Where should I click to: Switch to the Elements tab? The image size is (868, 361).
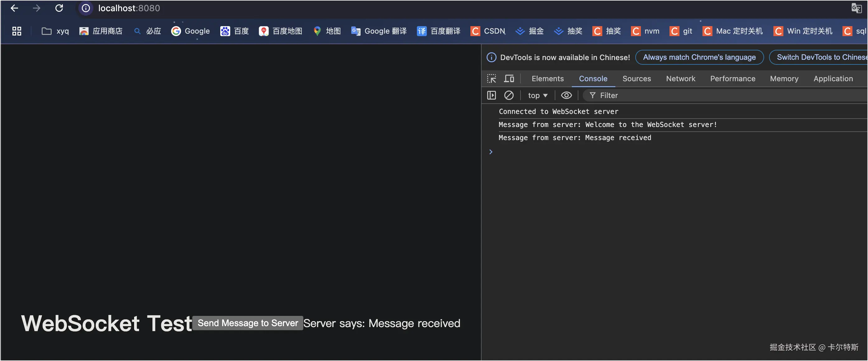click(x=547, y=78)
